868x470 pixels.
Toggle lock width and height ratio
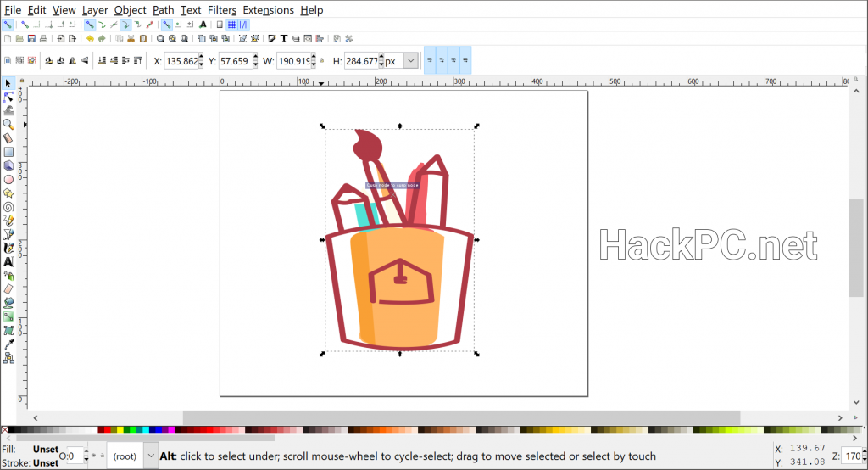[322, 60]
